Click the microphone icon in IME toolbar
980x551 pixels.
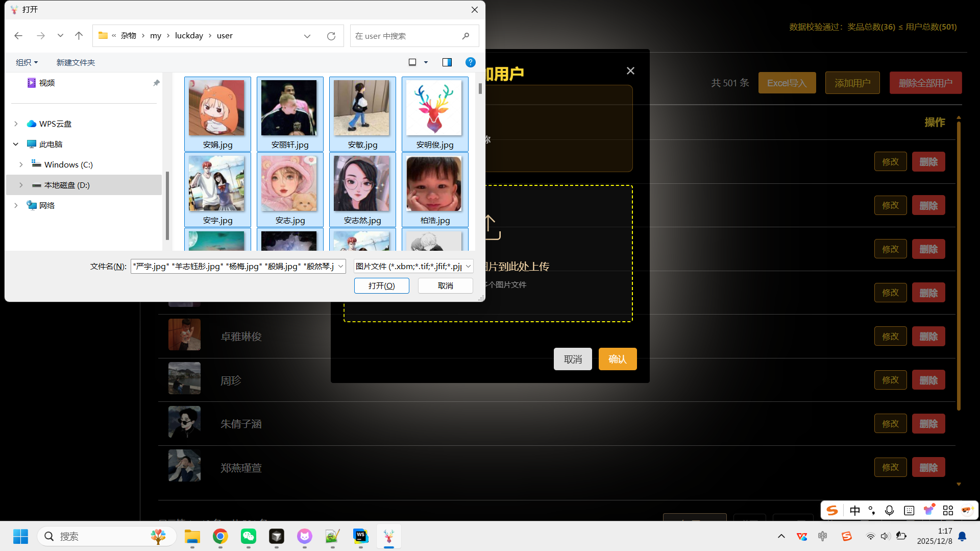(x=889, y=511)
